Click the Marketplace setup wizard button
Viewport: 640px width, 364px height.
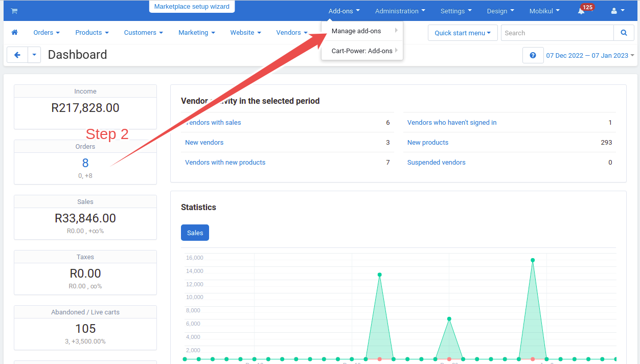click(x=192, y=7)
